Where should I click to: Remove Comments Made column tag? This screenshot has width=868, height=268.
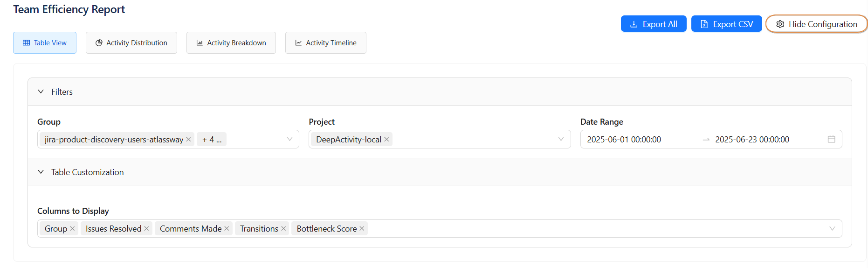click(227, 229)
